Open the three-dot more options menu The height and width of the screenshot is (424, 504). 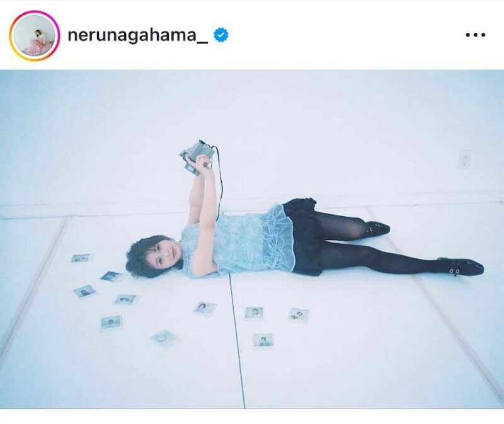pyautogui.click(x=476, y=35)
